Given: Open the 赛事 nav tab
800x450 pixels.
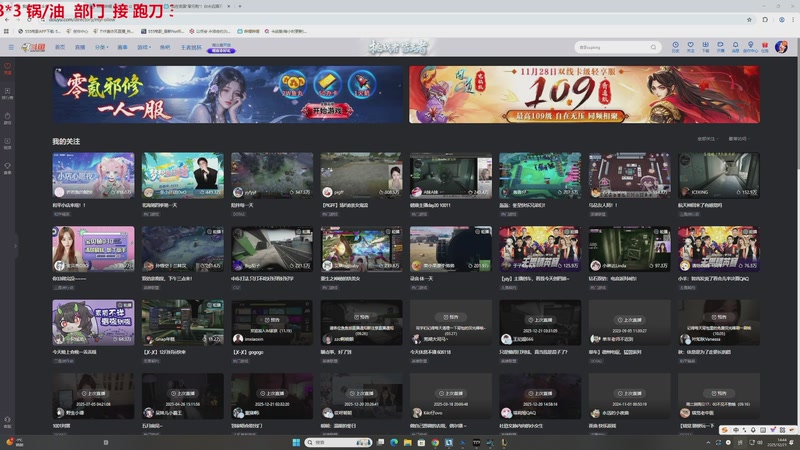Looking at the screenshot, I should point(122,47).
